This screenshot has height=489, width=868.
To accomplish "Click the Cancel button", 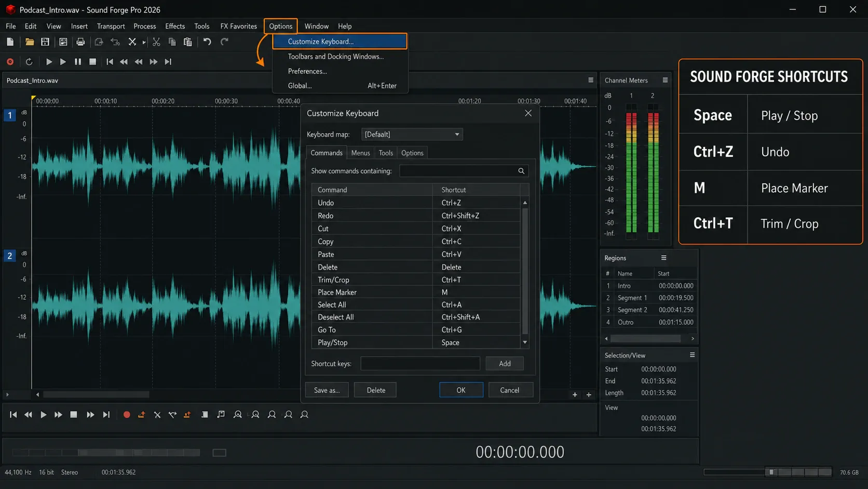I will click(510, 390).
